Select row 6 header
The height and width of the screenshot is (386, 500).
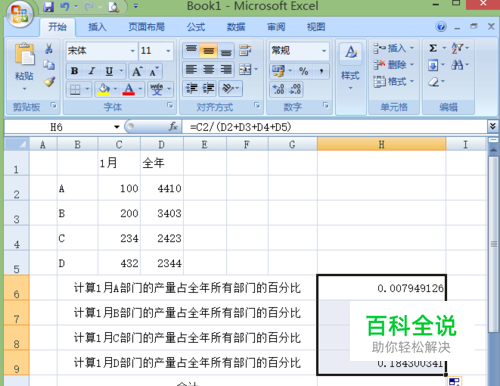16,288
